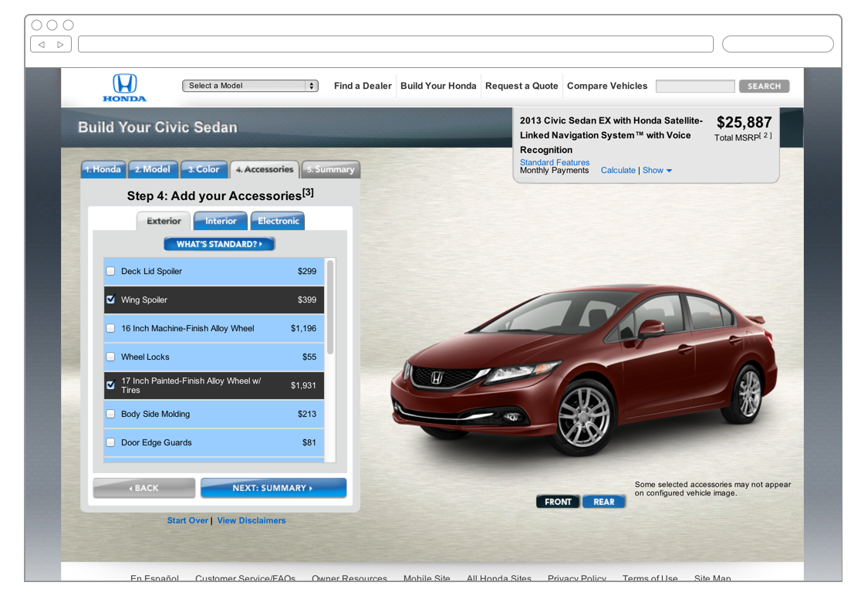Click the Door Edge Guards label
This screenshot has width=868, height=596.
tap(156, 442)
